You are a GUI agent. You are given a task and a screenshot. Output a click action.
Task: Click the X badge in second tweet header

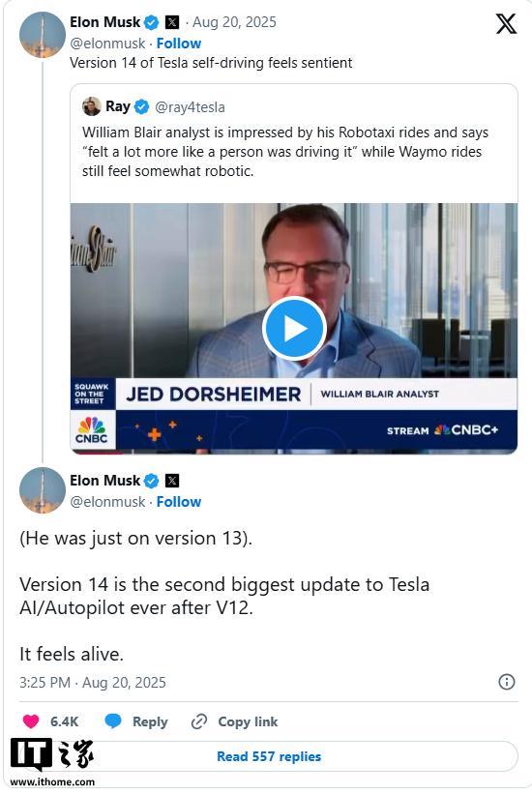tap(172, 481)
